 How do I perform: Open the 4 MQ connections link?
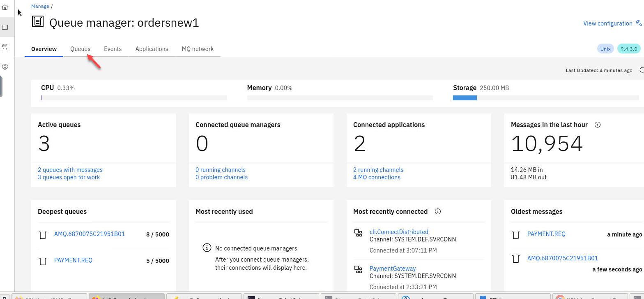pos(377,177)
